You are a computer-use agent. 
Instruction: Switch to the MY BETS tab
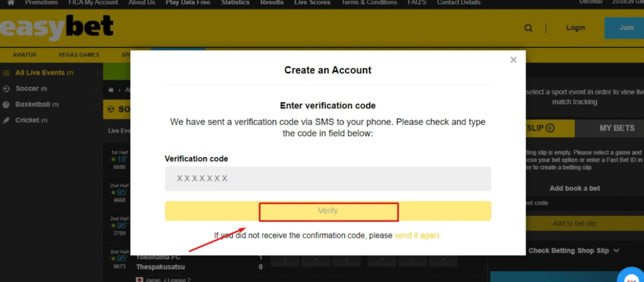(616, 127)
